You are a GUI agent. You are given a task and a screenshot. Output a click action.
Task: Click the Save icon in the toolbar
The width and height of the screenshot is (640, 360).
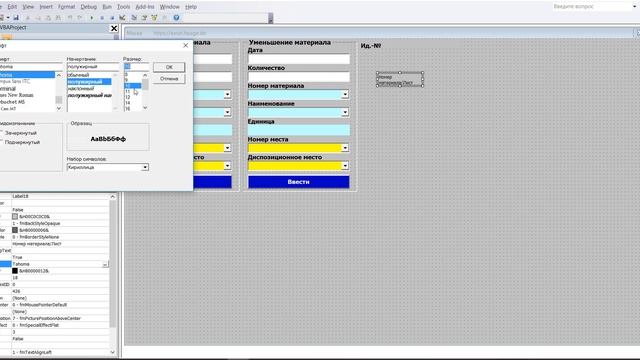[16, 18]
